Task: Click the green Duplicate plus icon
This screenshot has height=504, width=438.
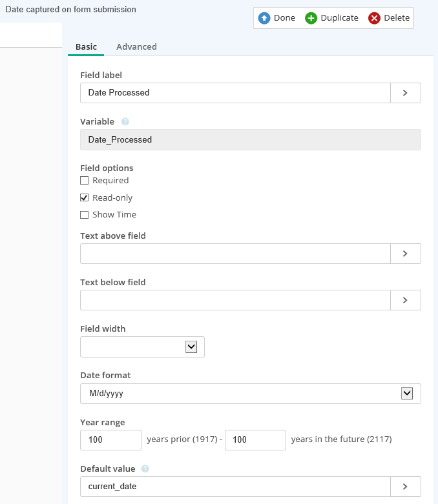Action: [x=311, y=18]
